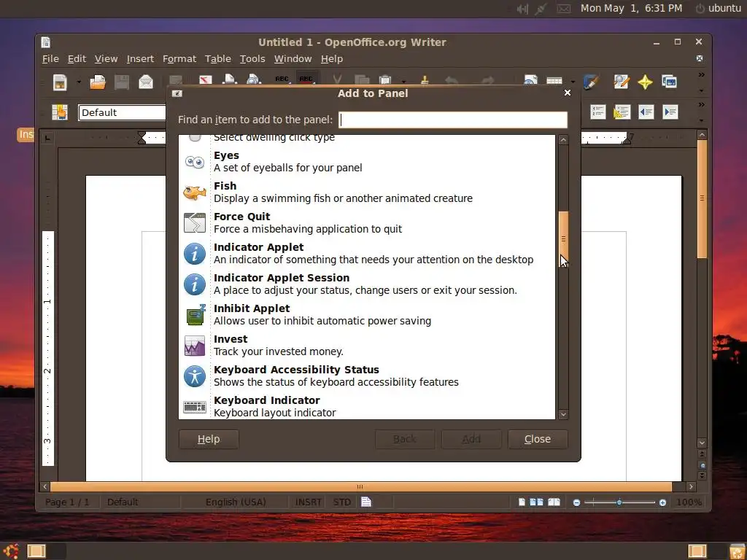Select the Inhibit Applet icon

tap(196, 315)
